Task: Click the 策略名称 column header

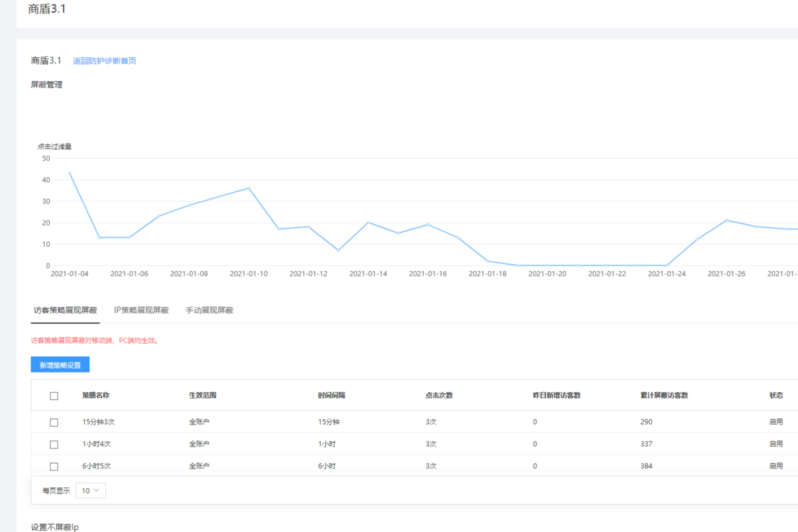Action: (x=96, y=395)
